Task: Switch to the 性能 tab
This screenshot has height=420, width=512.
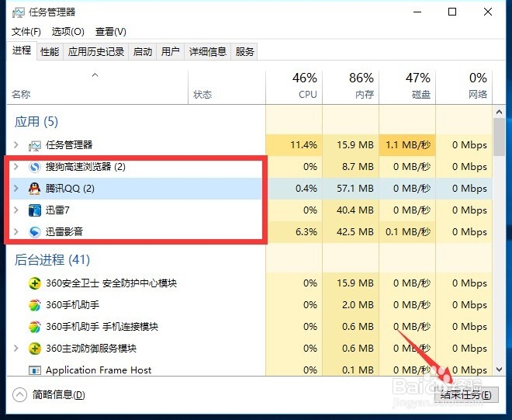Action: coord(50,52)
